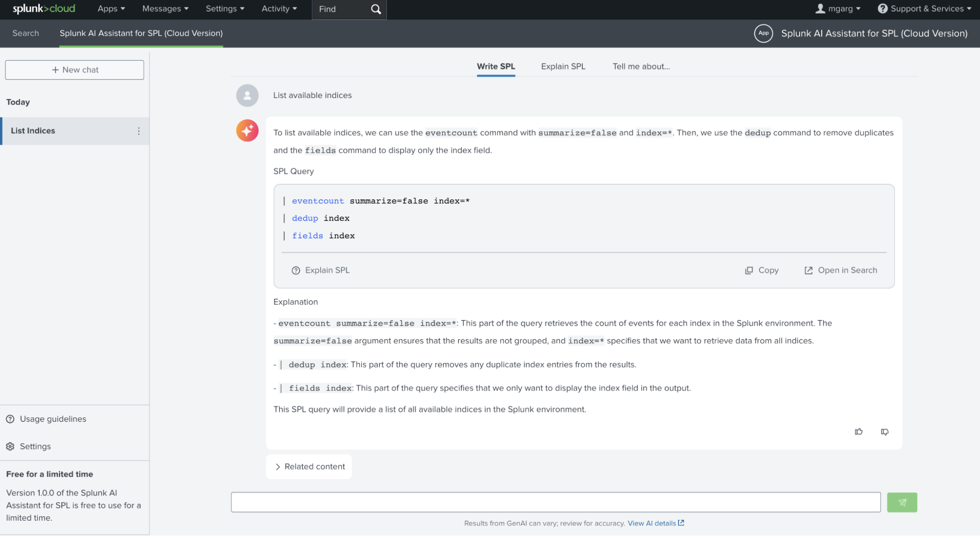Open the Apps dropdown menu
Viewport: 980px width, 536px height.
tap(111, 9)
